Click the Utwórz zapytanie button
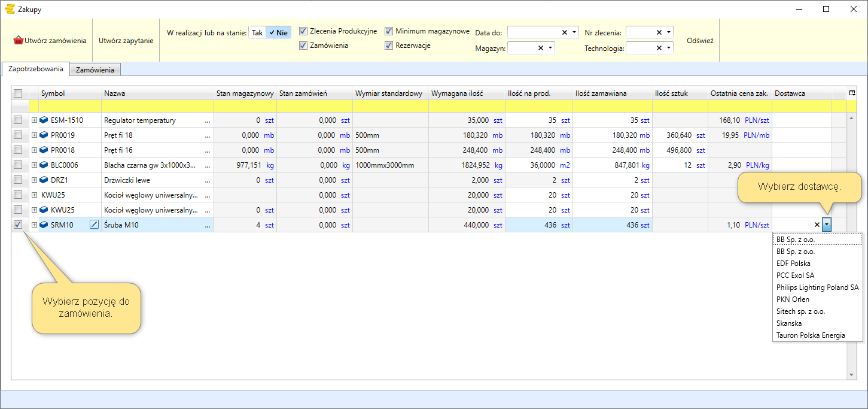Viewport: 868px width, 409px height. pos(126,41)
